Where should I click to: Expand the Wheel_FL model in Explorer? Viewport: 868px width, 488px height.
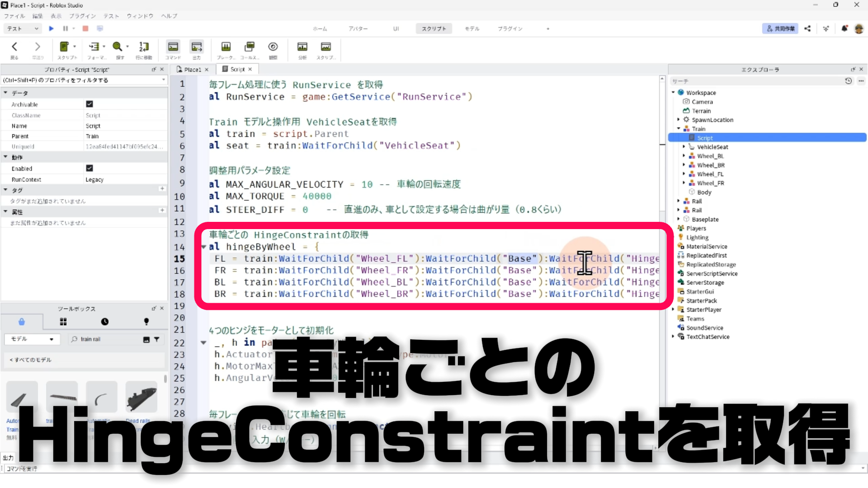[684, 174]
